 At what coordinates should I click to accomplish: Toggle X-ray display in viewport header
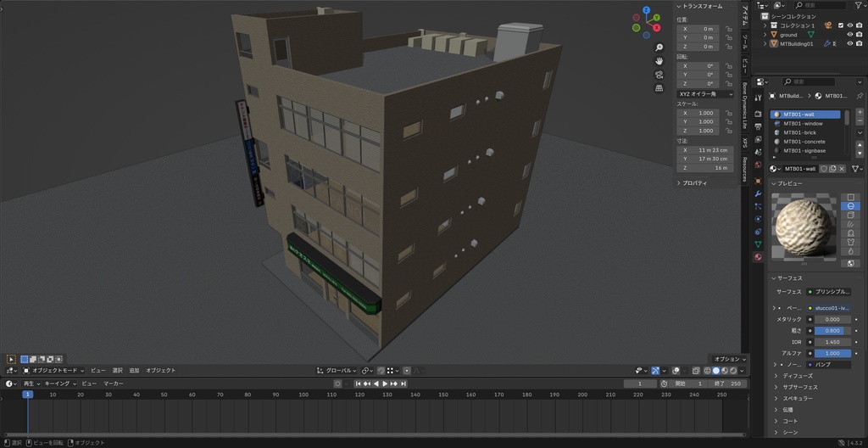[697, 371]
